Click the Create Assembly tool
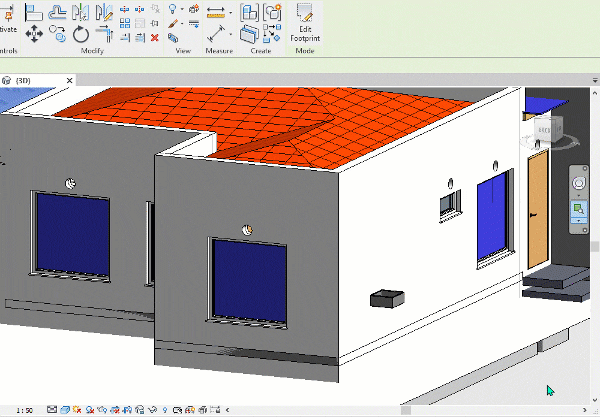This screenshot has height=417, width=600. click(249, 12)
